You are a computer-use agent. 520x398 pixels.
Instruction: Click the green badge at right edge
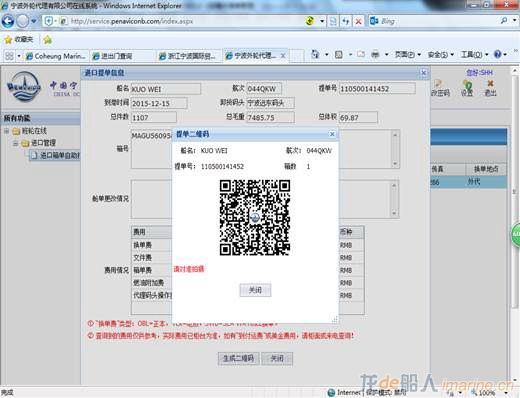(516, 234)
